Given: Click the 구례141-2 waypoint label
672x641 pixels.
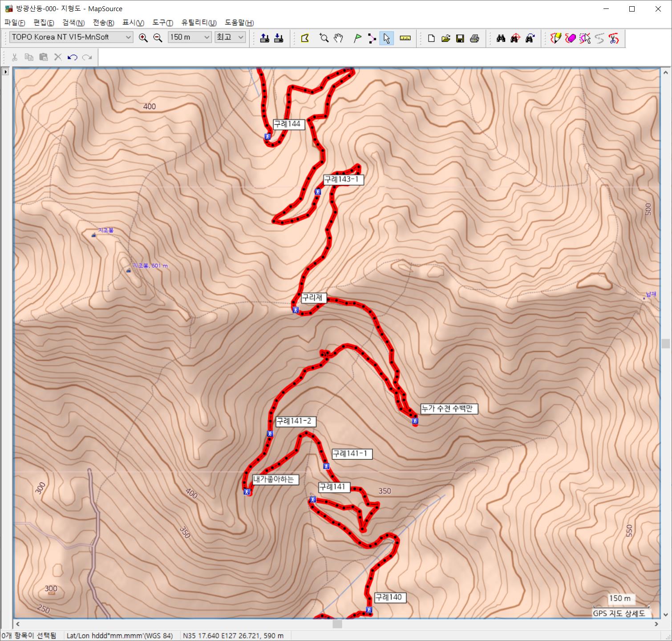Looking at the screenshot, I should [x=296, y=421].
